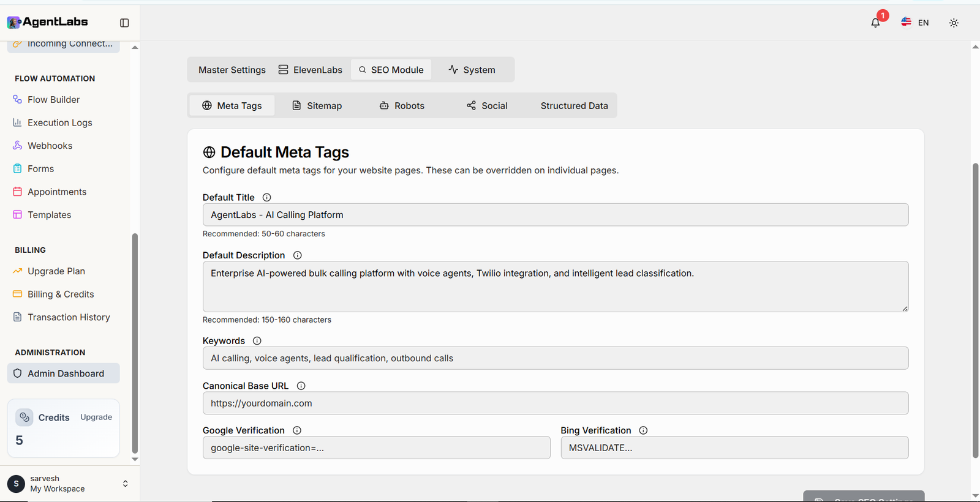Click info icon beside Canonical Base URL
Screen dimensions: 980x502
[301, 386]
